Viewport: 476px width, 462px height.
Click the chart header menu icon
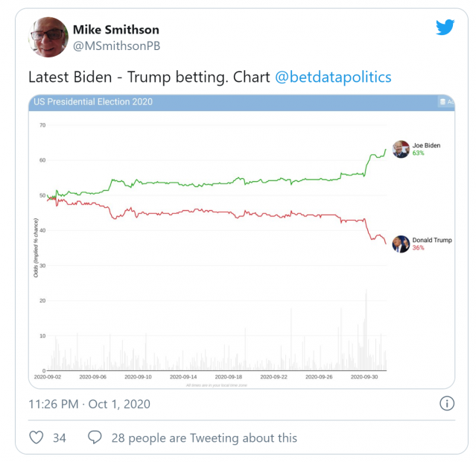click(443, 102)
